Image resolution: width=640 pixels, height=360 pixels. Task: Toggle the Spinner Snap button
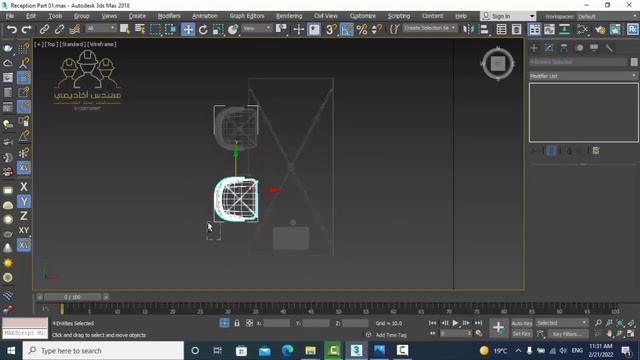click(x=377, y=29)
